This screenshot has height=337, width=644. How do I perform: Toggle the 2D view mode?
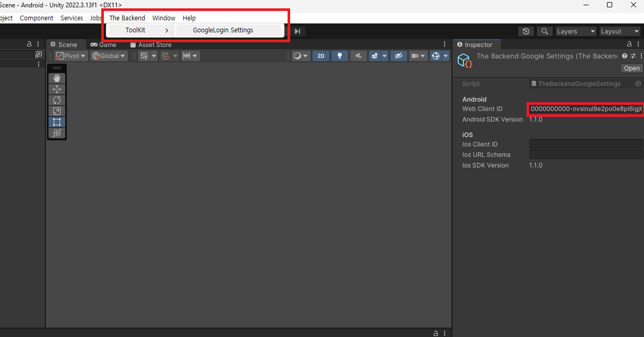tap(321, 56)
